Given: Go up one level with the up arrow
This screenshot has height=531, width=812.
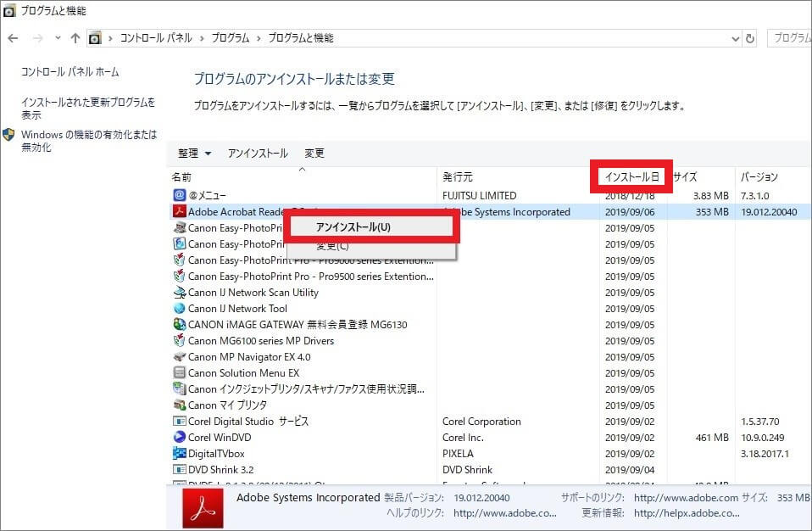Looking at the screenshot, I should (x=75, y=38).
